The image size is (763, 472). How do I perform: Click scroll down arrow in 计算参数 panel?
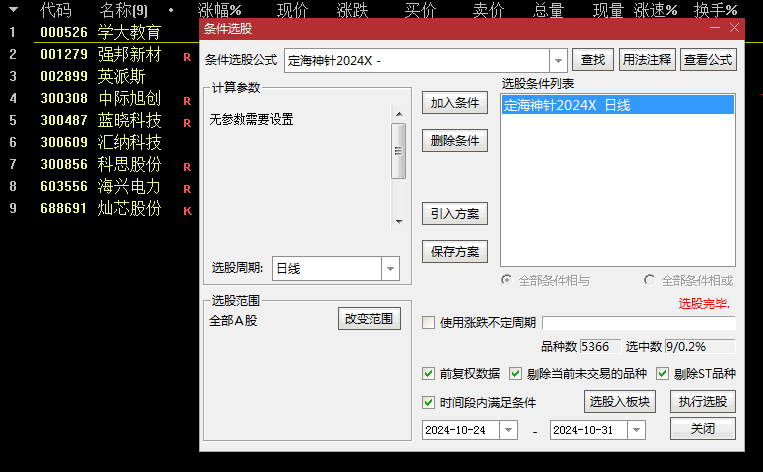399,221
